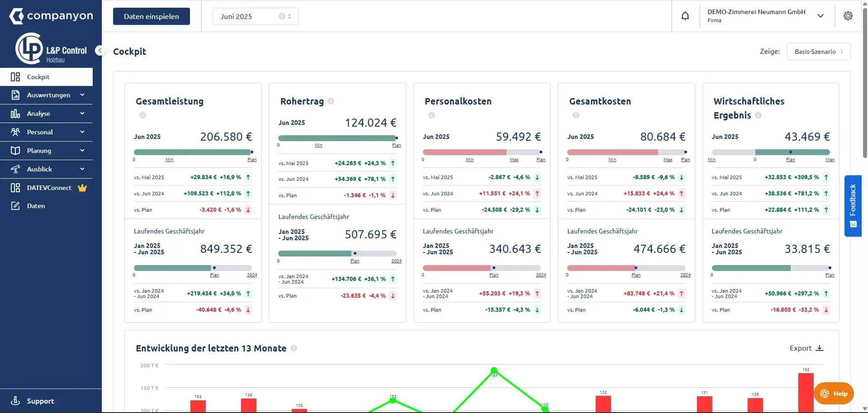Open Daten menu item
Screen dimensions: 868x413
46,206
